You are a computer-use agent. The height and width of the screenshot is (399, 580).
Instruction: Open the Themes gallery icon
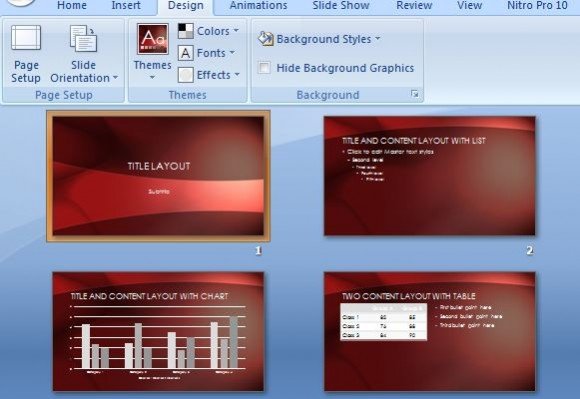point(153,39)
